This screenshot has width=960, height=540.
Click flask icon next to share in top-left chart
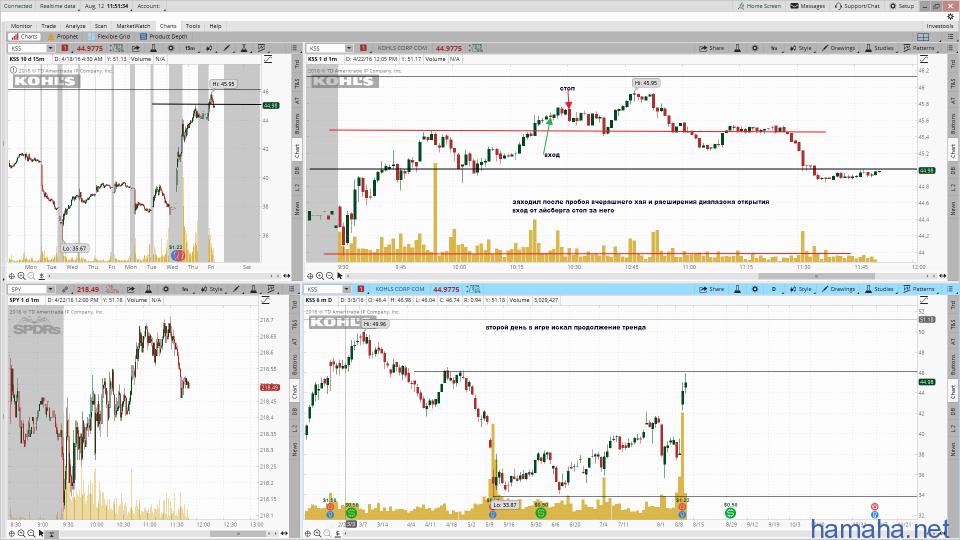point(153,48)
